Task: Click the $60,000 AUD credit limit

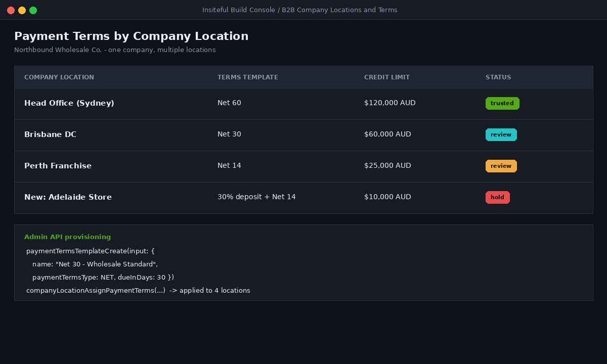Action: 387,134
